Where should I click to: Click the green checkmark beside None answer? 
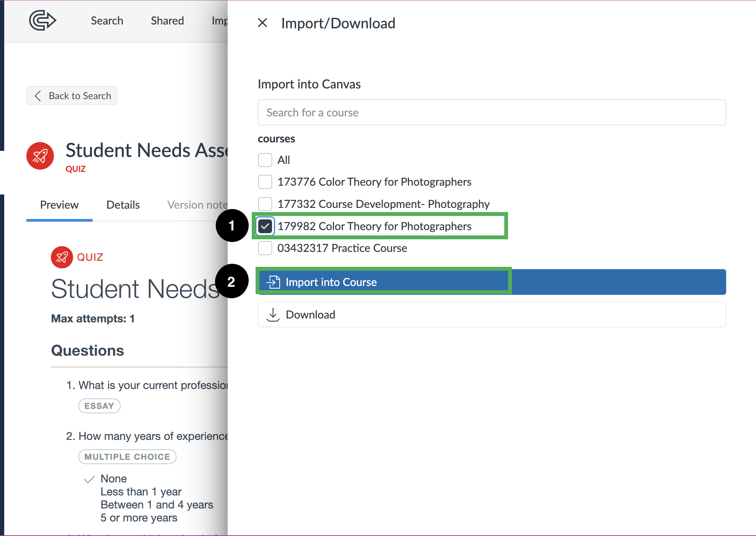coord(89,479)
